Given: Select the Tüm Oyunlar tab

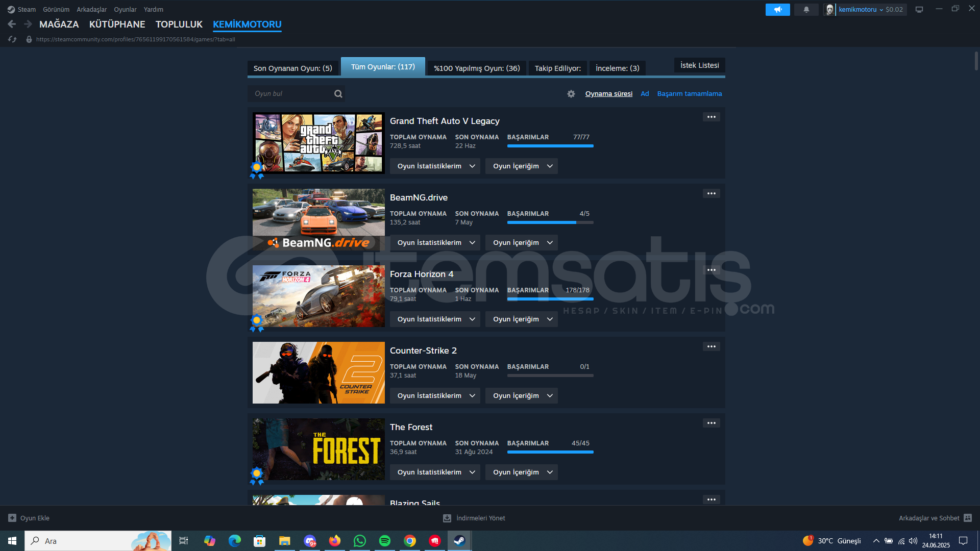Looking at the screenshot, I should (x=383, y=67).
